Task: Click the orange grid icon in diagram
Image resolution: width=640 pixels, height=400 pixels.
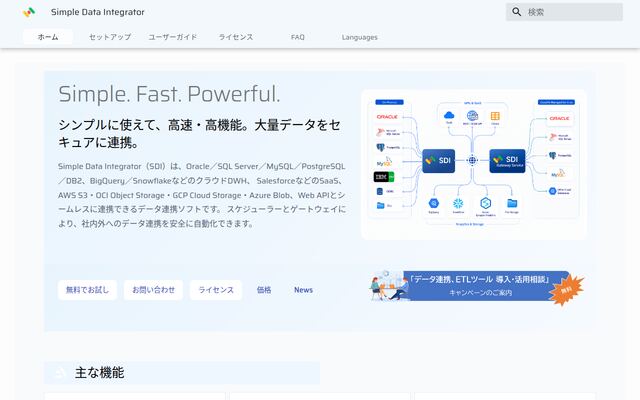Action: click(495, 116)
